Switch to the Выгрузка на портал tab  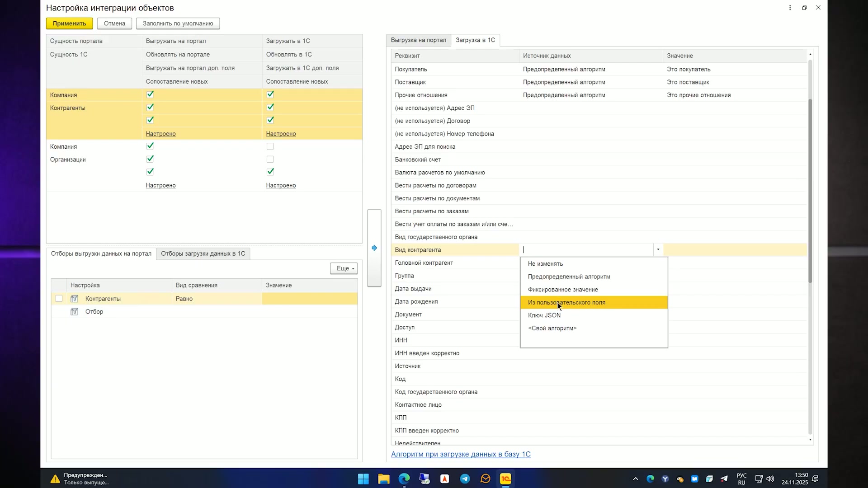[418, 40]
